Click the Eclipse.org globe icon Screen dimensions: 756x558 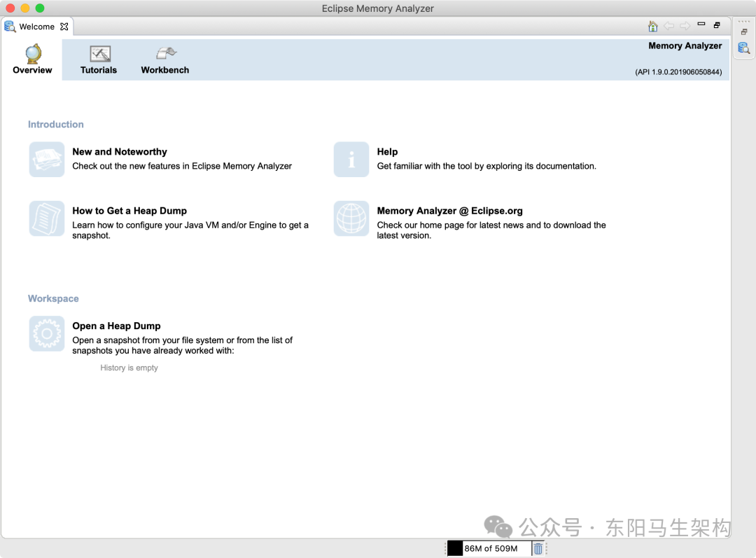point(351,218)
